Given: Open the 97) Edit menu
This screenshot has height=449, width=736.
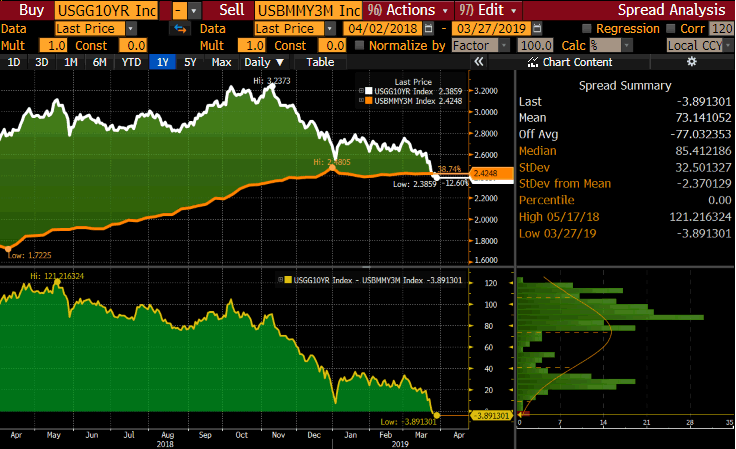Looking at the screenshot, I should (x=488, y=10).
